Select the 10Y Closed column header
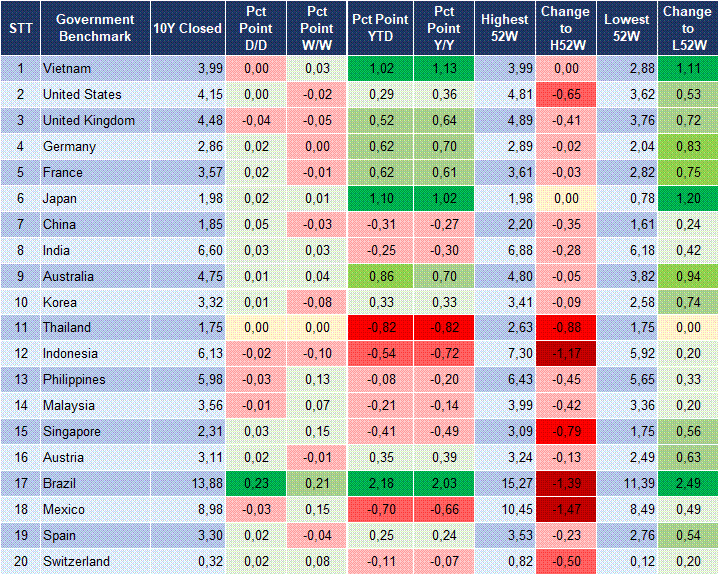The height and width of the screenshot is (576, 720). pyautogui.click(x=187, y=28)
